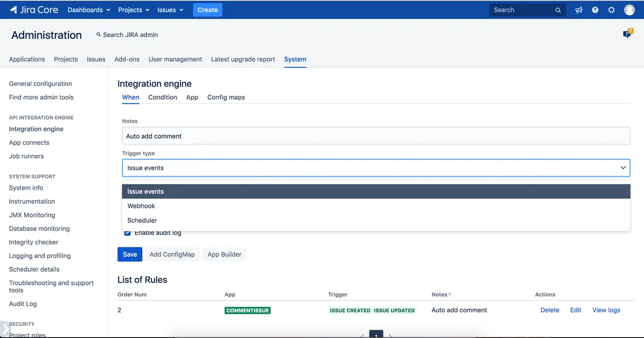Viewport: 644px width, 338px height.
Task: Select Webhook trigger type option
Action: coord(376,206)
